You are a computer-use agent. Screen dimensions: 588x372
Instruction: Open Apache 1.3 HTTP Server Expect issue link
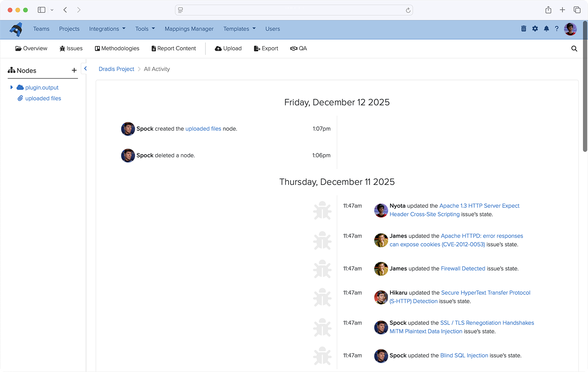coord(455,210)
